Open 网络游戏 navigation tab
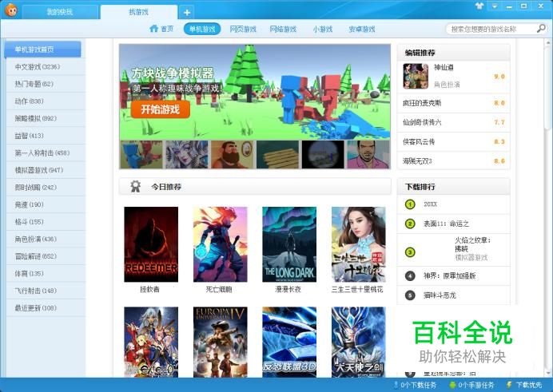Image resolution: width=553 pixels, height=392 pixels. 283,29
